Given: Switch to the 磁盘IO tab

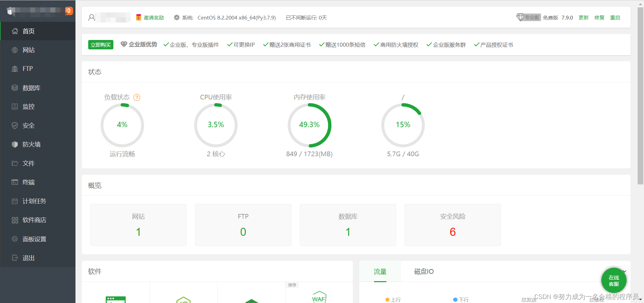Looking at the screenshot, I should (x=424, y=271).
